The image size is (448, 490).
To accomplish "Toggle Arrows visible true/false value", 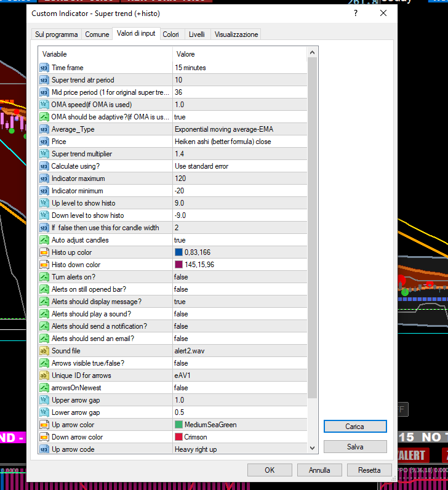I will pyautogui.click(x=240, y=363).
